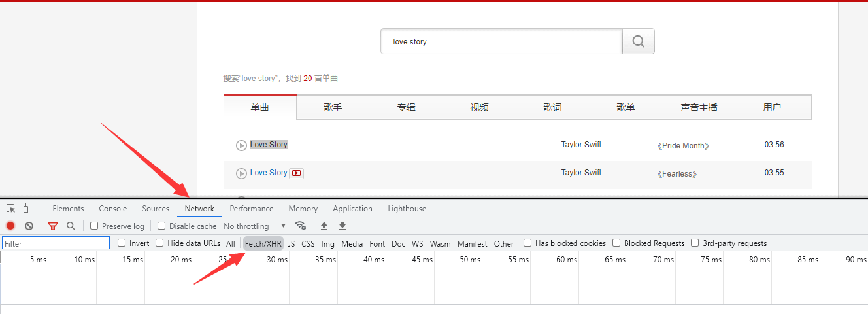Screen dimensions: 868x314
Task: Open the network search magnifier icon
Action: point(71,226)
